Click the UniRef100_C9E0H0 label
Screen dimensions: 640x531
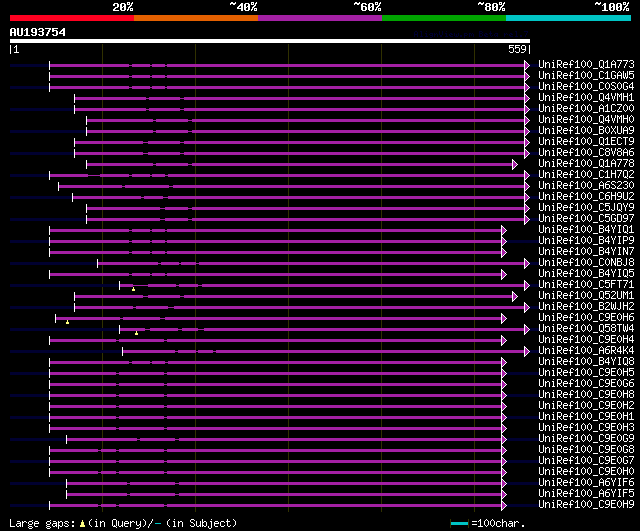click(586, 472)
